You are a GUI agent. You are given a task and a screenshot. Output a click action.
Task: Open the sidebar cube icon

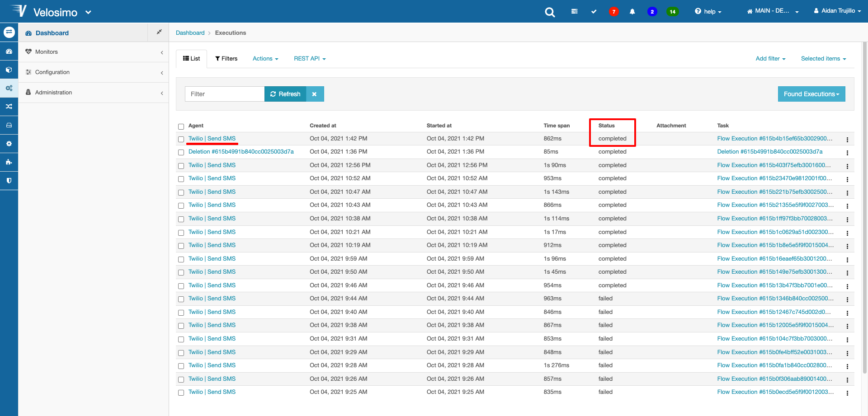coord(9,70)
